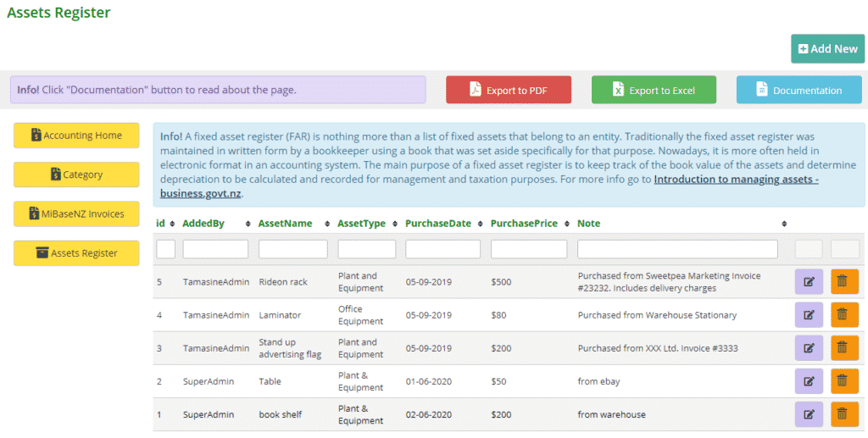
Task: Select the '$500' purchase price
Action: pyautogui.click(x=500, y=282)
